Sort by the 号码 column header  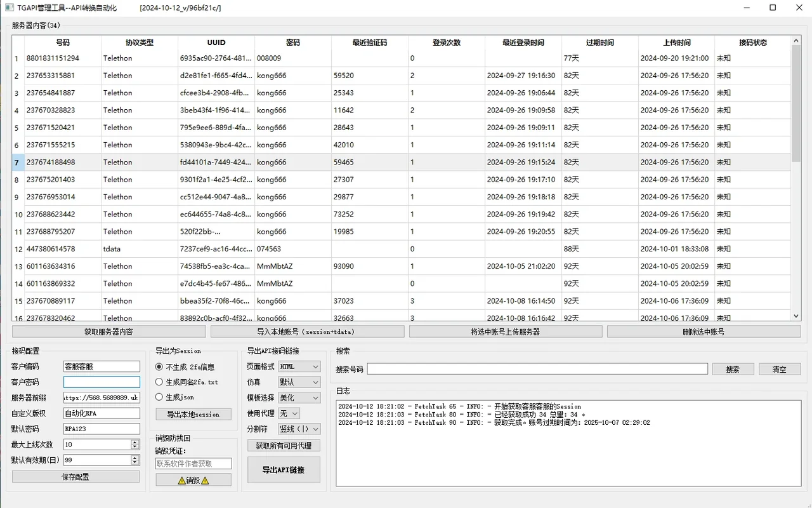pos(63,43)
